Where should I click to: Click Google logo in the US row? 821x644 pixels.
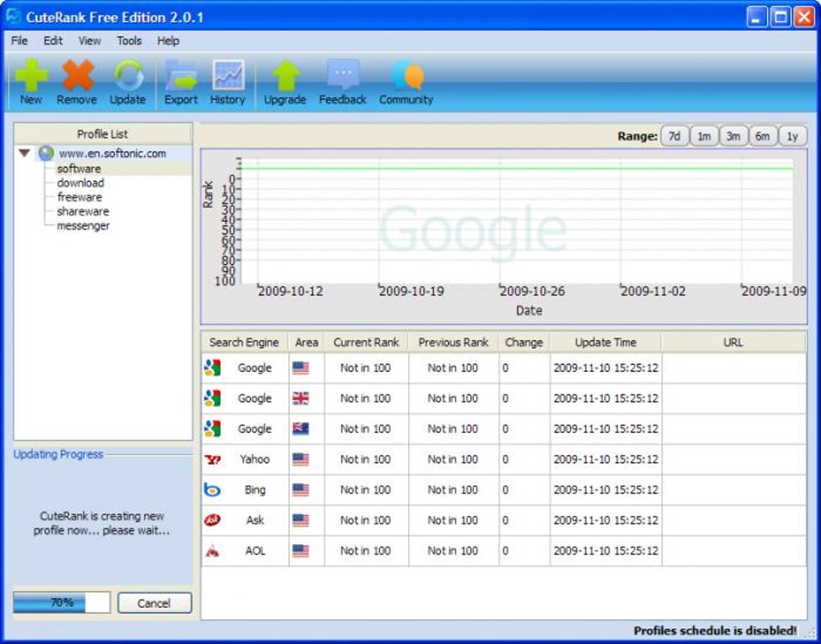point(212,368)
